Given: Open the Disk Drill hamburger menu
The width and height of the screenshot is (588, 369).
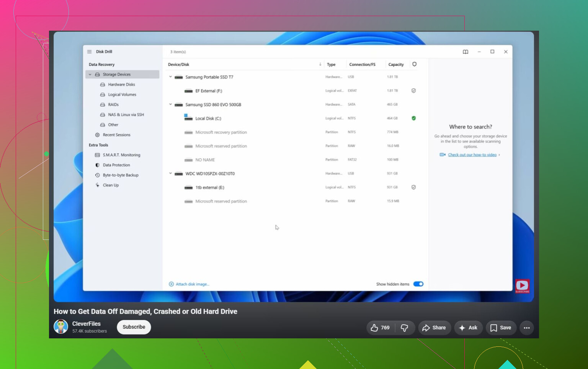Looking at the screenshot, I should coord(89,52).
